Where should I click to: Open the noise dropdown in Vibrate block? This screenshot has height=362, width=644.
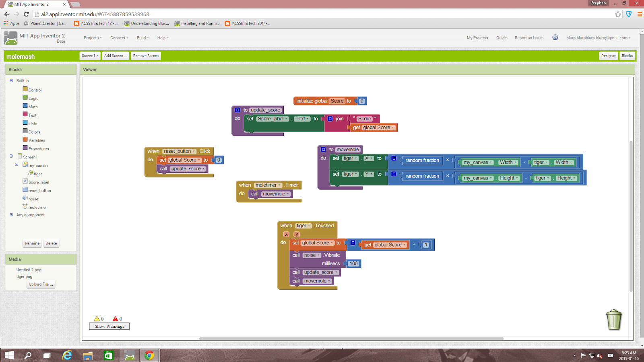[x=312, y=255]
